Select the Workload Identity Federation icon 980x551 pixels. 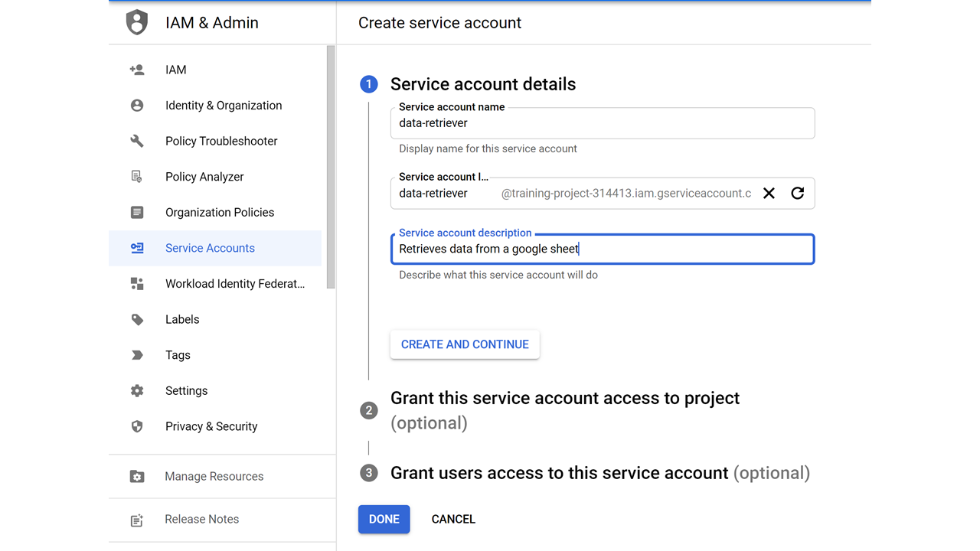click(x=136, y=283)
